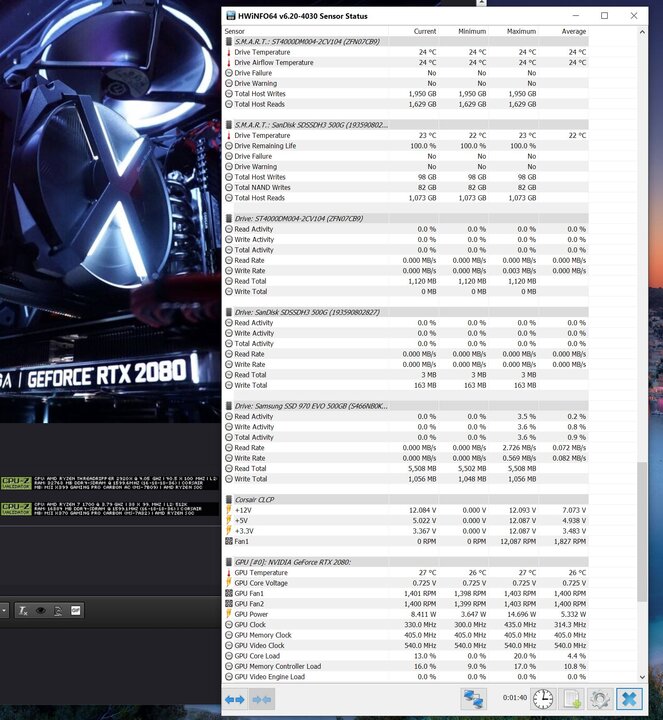The image size is (663, 720).
Task: Select the Total NAND Writes row
Action: click(406, 187)
